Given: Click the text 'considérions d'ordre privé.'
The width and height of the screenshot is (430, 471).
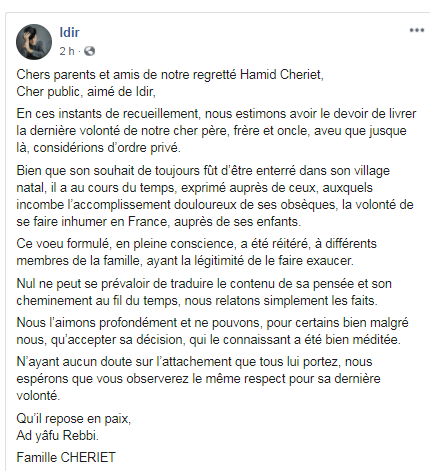Looking at the screenshot, I should tap(107, 148).
